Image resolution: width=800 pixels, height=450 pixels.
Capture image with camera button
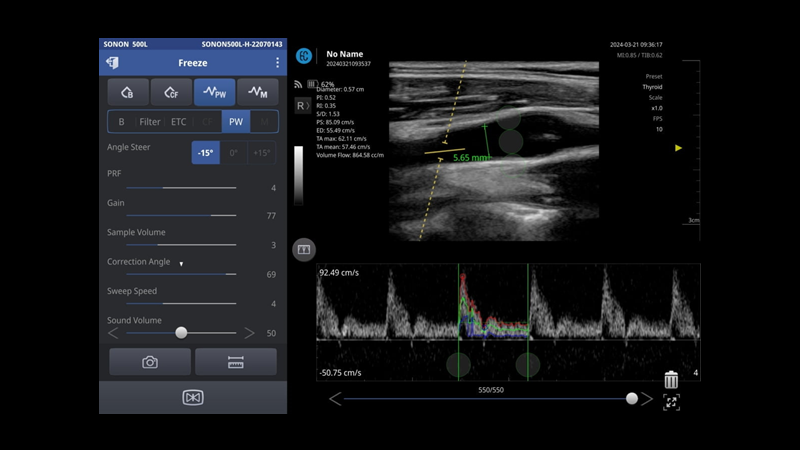(x=150, y=362)
